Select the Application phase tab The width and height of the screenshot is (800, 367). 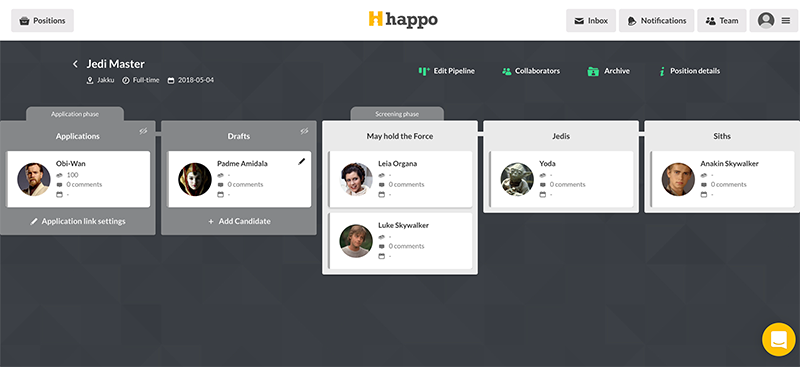(x=75, y=114)
